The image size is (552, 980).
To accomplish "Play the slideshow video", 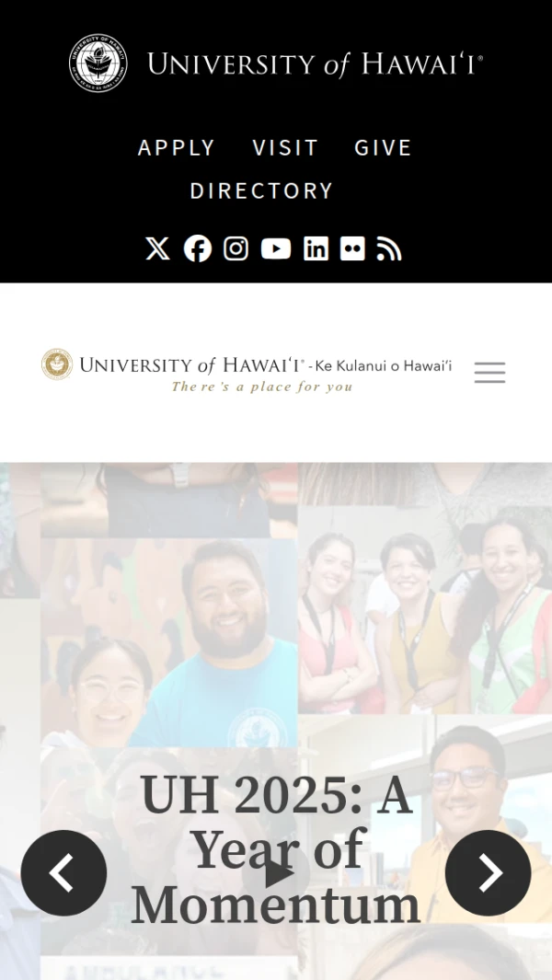I will click(276, 874).
